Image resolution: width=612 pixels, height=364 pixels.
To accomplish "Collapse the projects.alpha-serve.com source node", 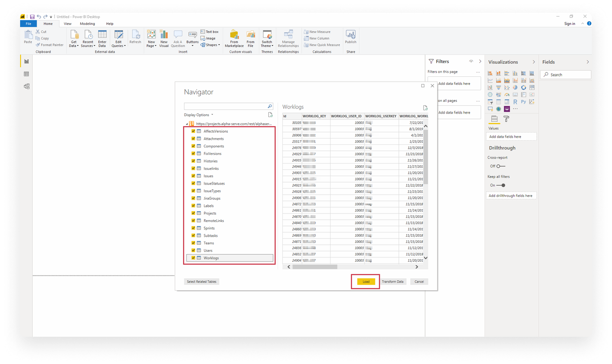I will [187, 124].
